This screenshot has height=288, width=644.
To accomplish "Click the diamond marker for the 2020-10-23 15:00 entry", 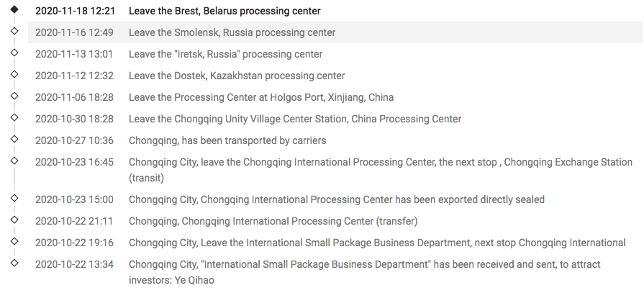I will [14, 198].
